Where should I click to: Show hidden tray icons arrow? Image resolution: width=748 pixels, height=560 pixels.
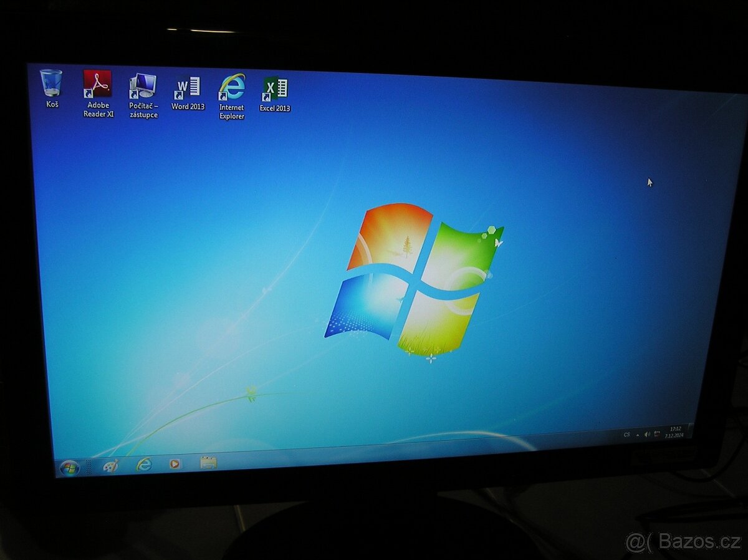pyautogui.click(x=638, y=435)
